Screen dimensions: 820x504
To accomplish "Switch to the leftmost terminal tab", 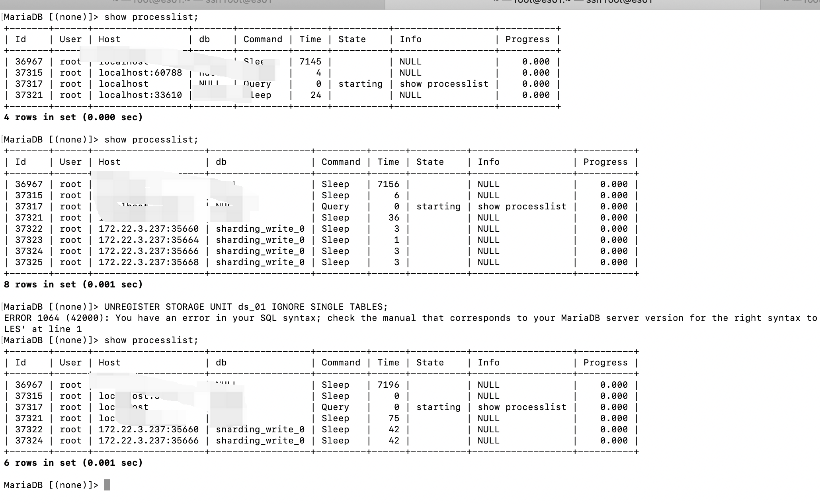I will (x=192, y=3).
